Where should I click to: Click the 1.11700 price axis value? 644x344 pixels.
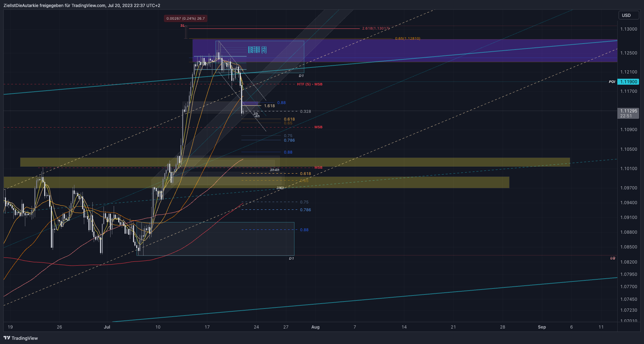tap(629, 91)
